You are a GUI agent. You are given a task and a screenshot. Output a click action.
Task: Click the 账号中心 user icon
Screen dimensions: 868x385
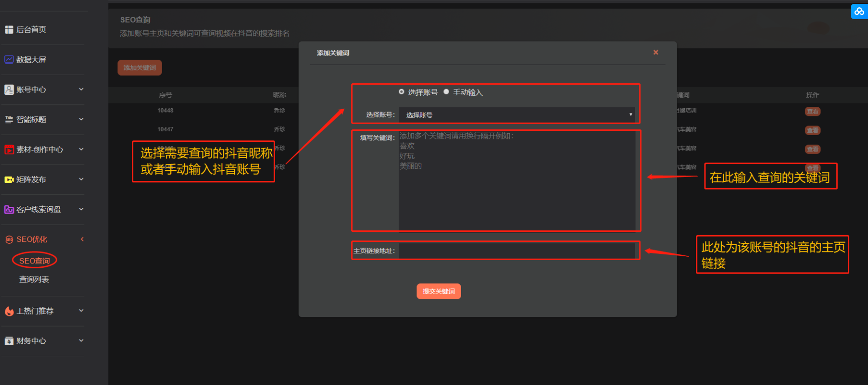point(9,90)
